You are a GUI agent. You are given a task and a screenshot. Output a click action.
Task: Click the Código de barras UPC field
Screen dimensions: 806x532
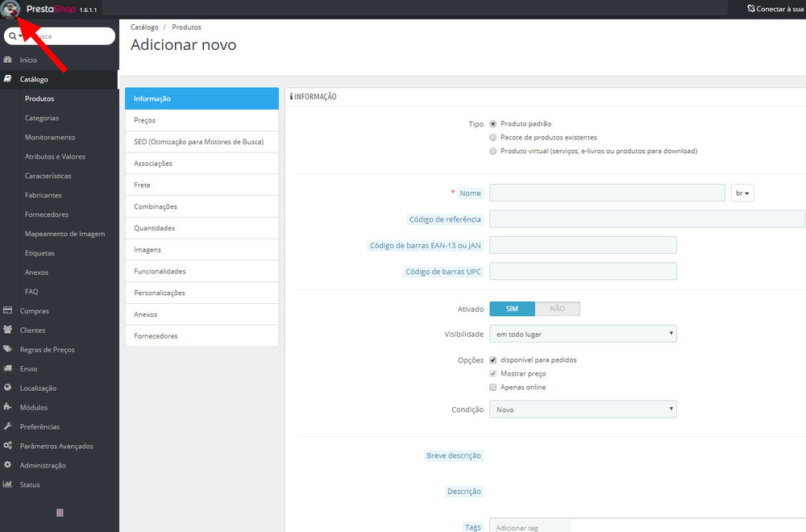(583, 272)
